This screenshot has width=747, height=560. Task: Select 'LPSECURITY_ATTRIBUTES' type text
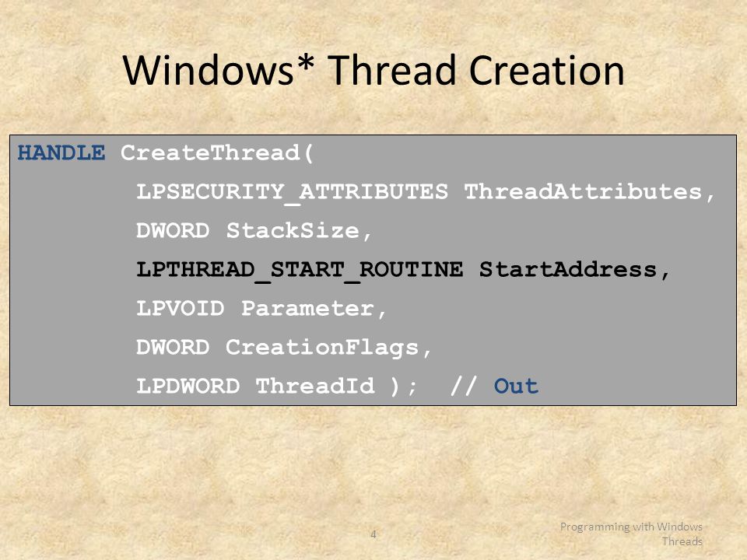coord(292,193)
